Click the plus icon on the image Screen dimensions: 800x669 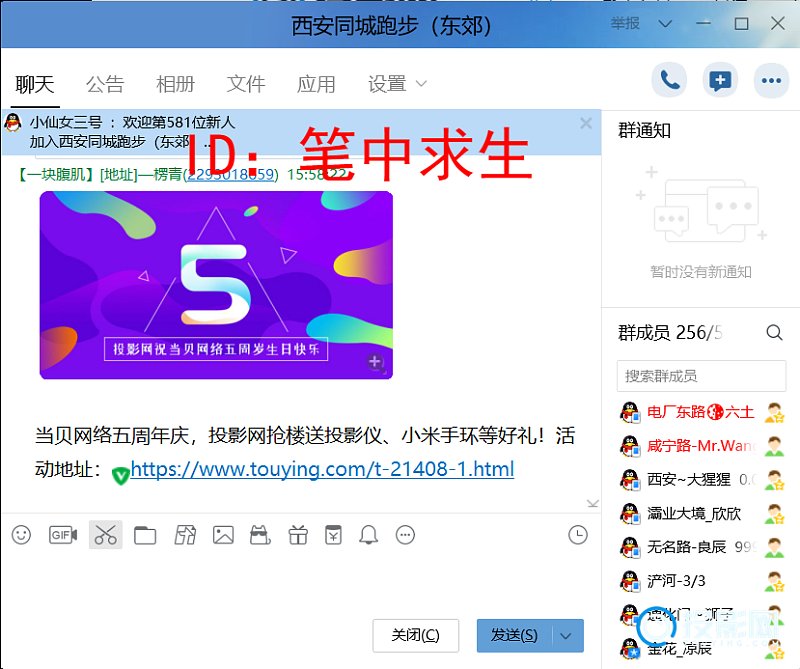375,362
